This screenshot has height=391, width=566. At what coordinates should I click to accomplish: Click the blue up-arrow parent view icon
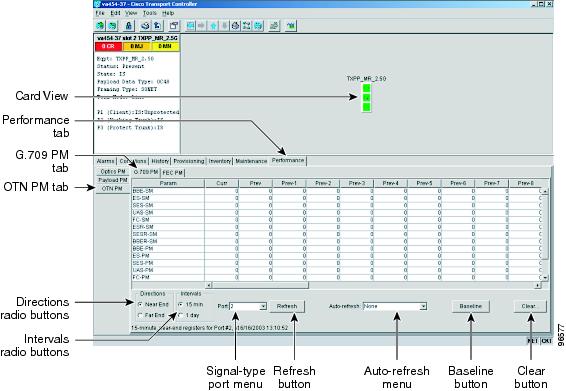point(214,26)
